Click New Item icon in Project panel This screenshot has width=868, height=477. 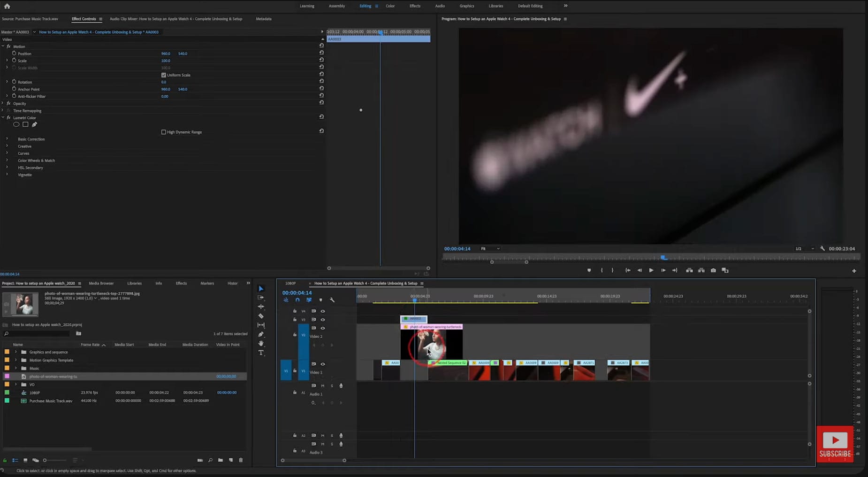click(231, 460)
